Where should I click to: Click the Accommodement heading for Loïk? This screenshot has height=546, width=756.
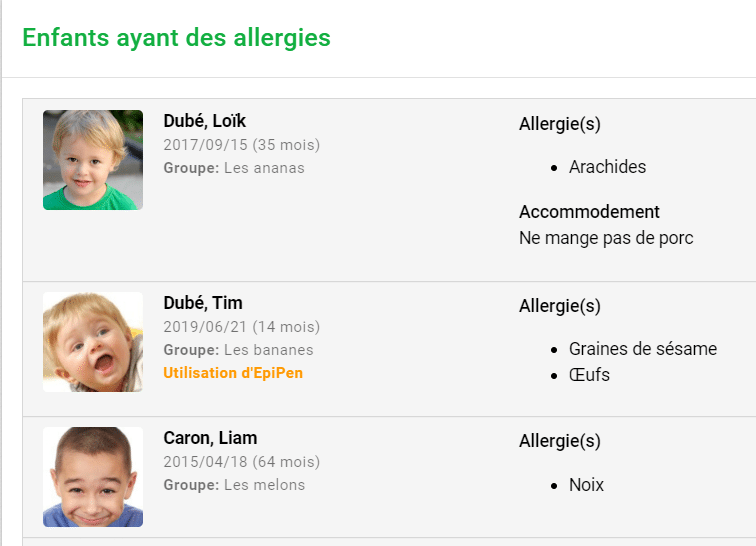click(589, 212)
